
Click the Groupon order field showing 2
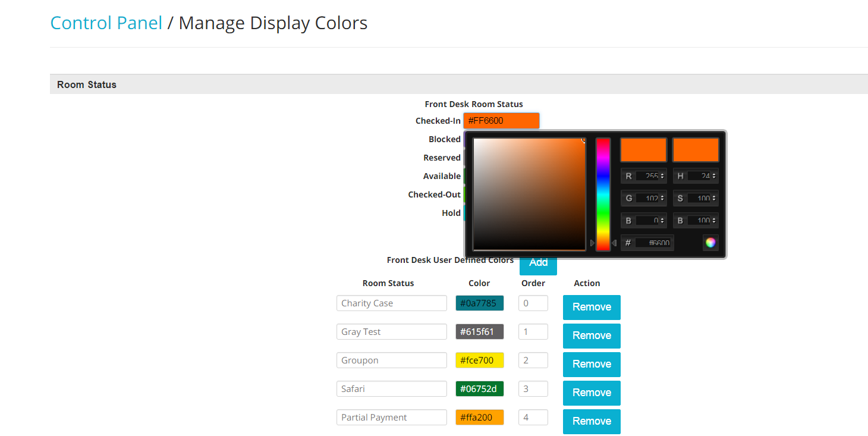click(533, 360)
